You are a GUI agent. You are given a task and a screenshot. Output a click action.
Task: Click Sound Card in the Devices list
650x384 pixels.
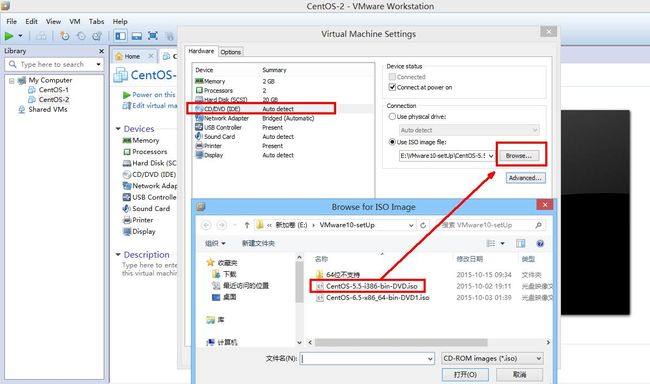pos(146,209)
